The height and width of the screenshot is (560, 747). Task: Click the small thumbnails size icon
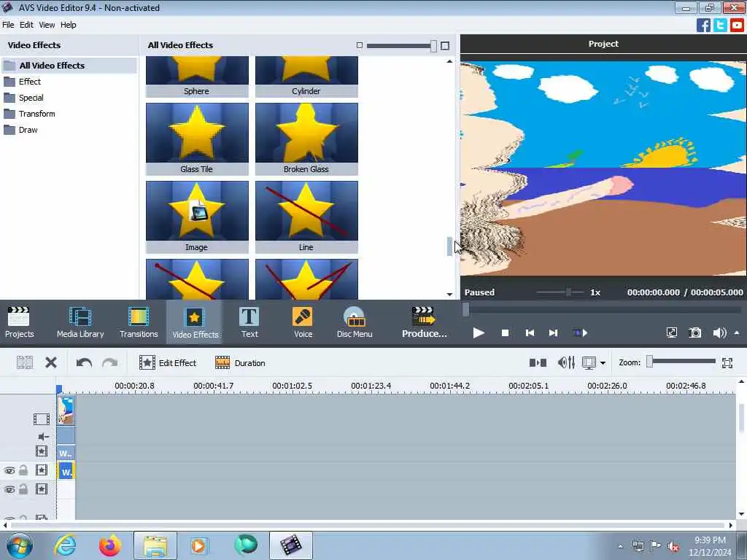point(360,45)
